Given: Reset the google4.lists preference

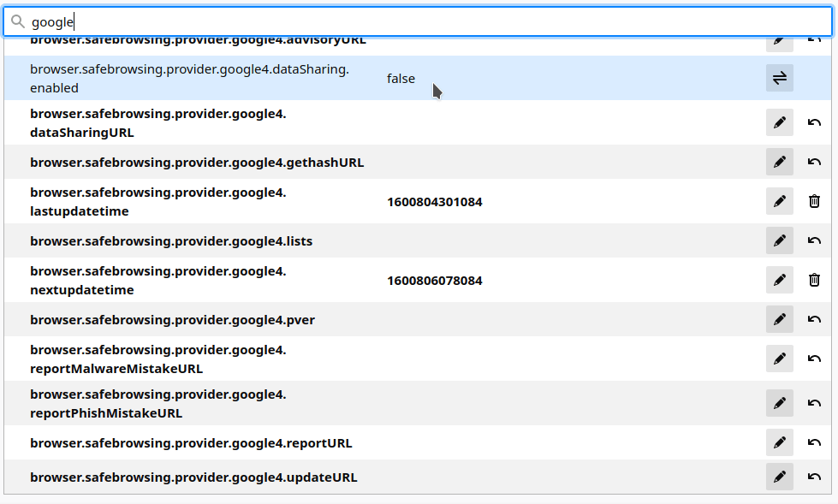Looking at the screenshot, I should (814, 240).
